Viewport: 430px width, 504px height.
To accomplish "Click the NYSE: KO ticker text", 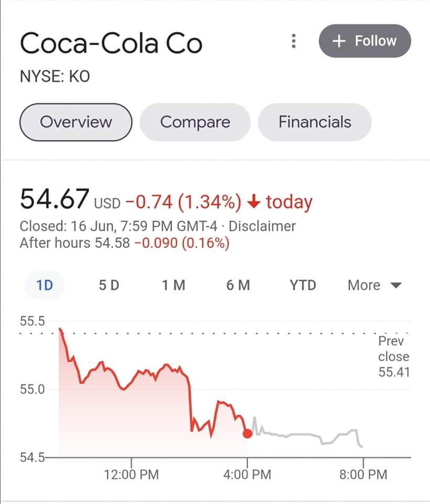I will click(x=55, y=77).
